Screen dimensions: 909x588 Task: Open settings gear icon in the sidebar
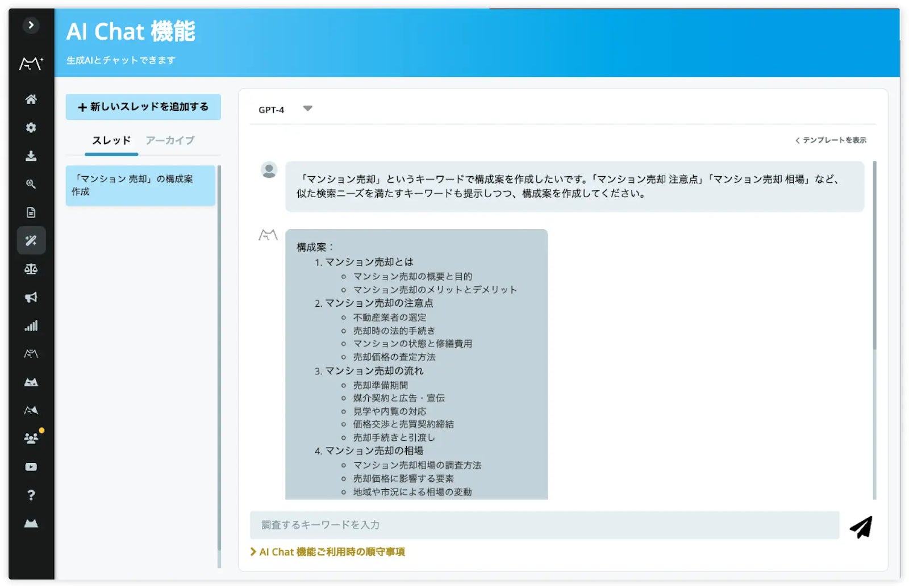tap(31, 127)
